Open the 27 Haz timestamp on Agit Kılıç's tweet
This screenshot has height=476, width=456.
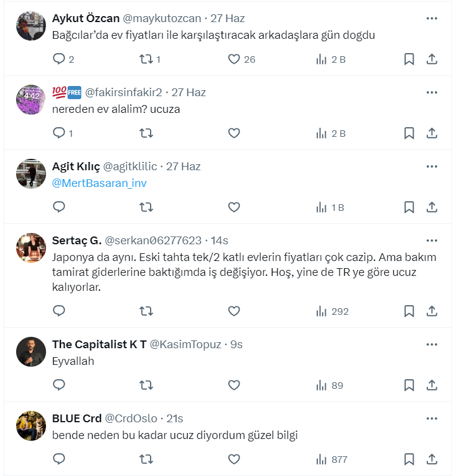point(183,166)
